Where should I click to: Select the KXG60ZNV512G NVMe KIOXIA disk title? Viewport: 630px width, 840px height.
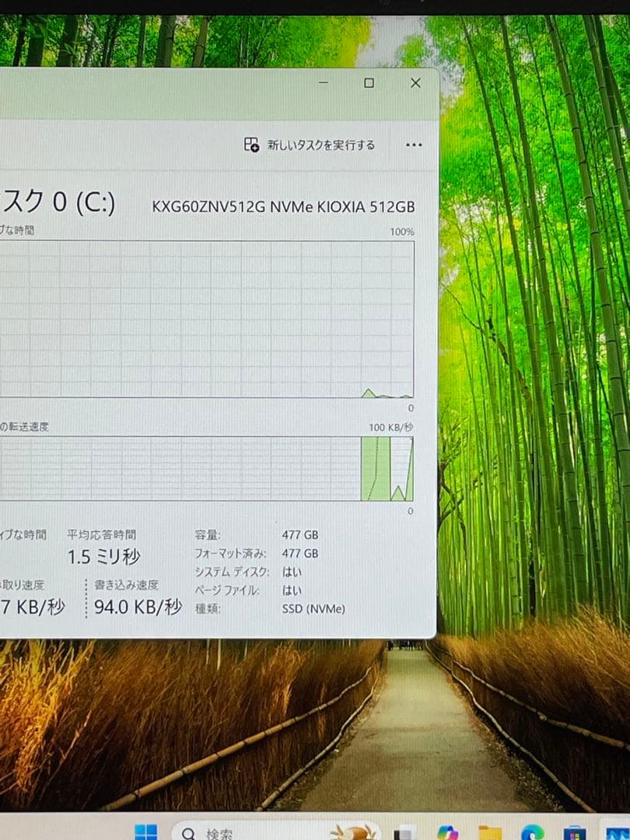(x=284, y=207)
